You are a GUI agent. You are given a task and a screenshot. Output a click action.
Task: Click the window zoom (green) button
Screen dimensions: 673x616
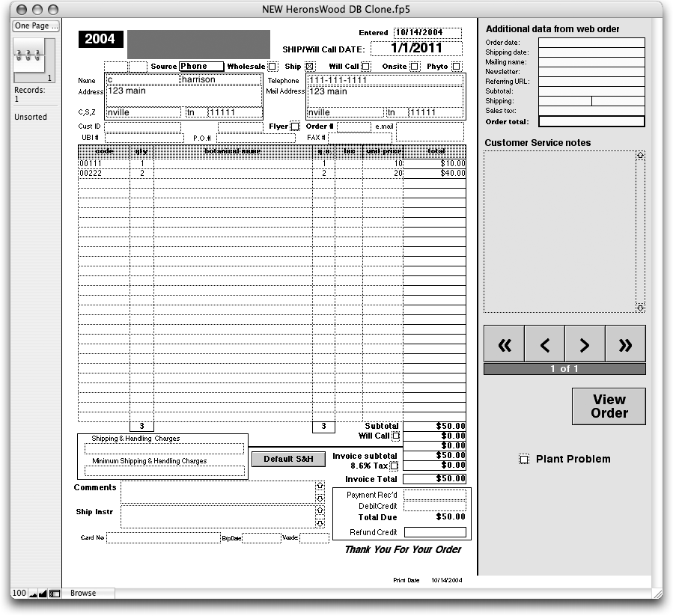pyautogui.click(x=53, y=10)
